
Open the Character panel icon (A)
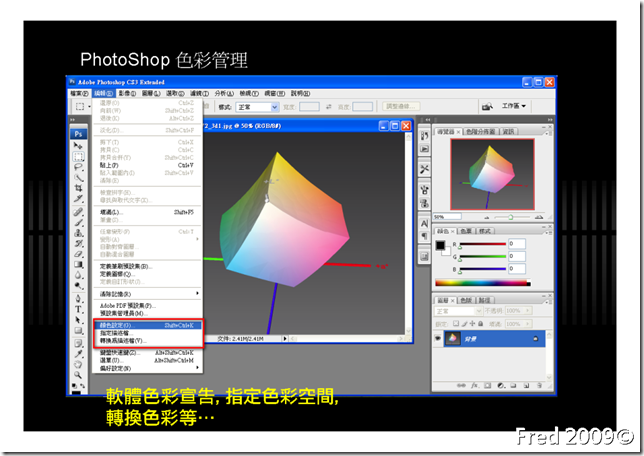click(424, 224)
